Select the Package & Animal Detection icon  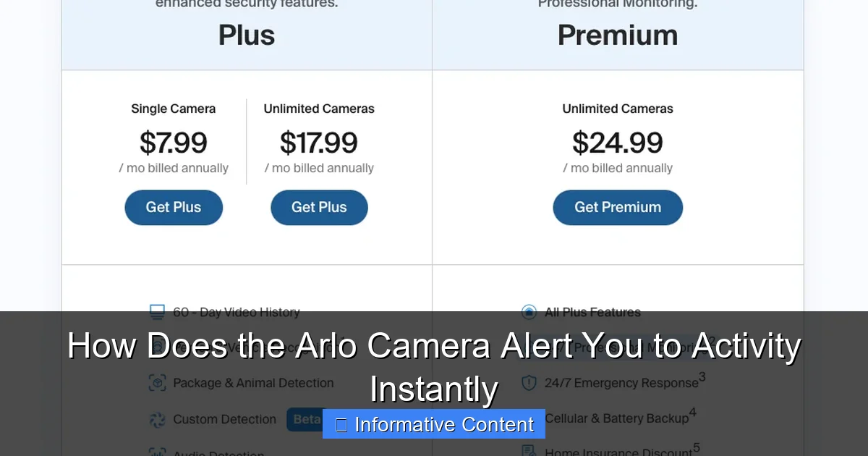click(x=157, y=382)
